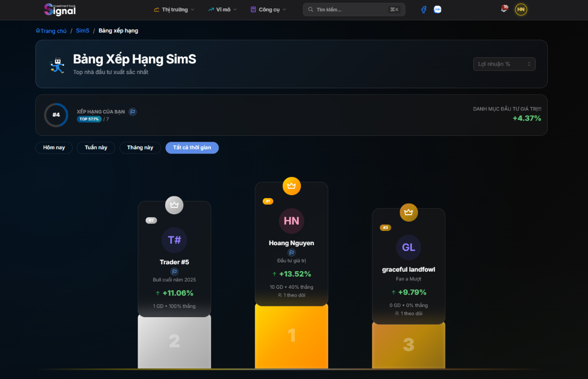
Task: Click the HN user avatar in header
Action: click(521, 10)
